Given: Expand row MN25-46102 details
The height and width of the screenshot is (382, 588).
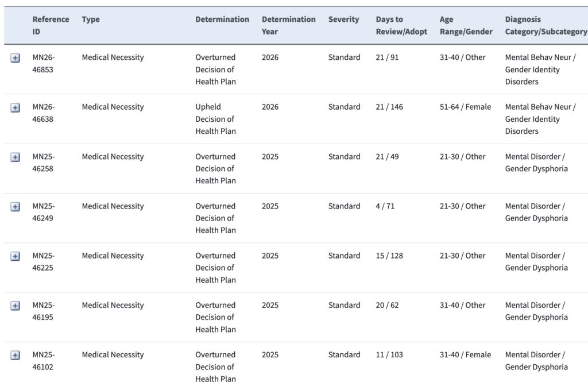Looking at the screenshot, I should 15,356.
